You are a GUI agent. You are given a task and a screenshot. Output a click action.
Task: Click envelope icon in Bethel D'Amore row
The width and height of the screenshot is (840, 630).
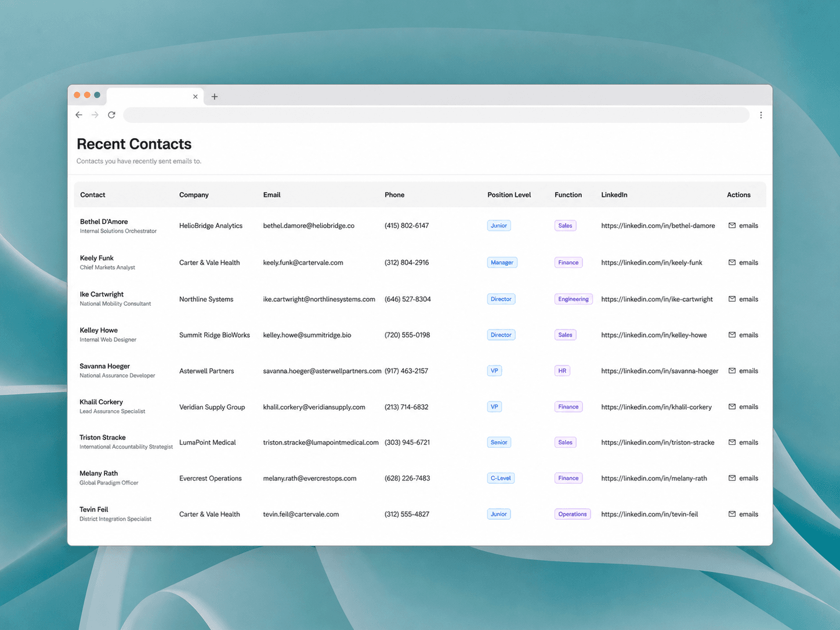click(732, 226)
